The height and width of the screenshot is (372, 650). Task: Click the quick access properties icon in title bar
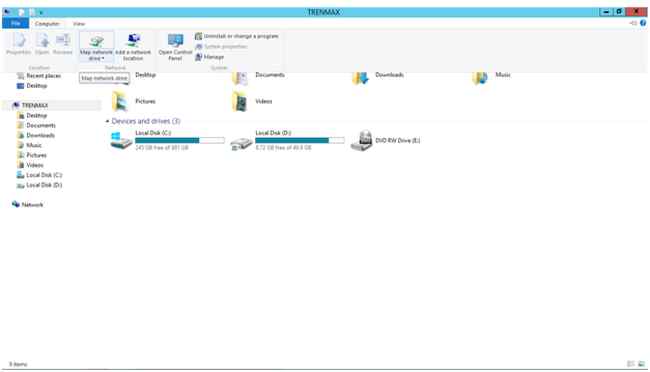coord(22,12)
